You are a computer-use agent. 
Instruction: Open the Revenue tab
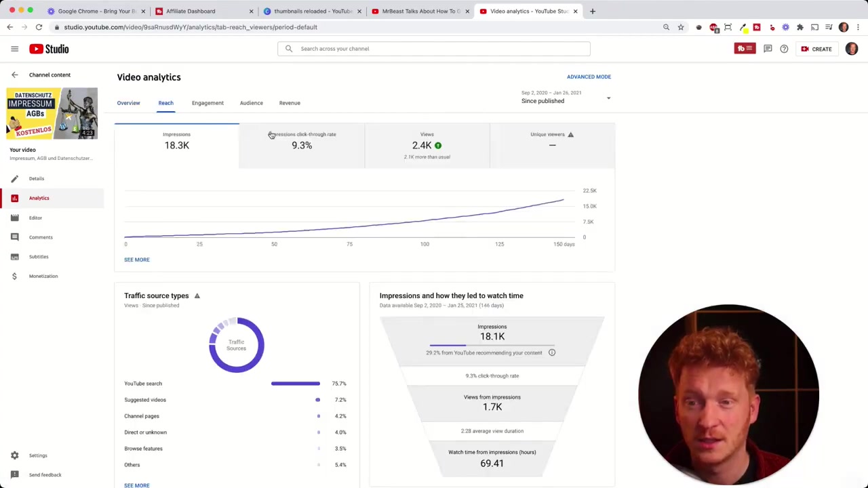pos(290,103)
